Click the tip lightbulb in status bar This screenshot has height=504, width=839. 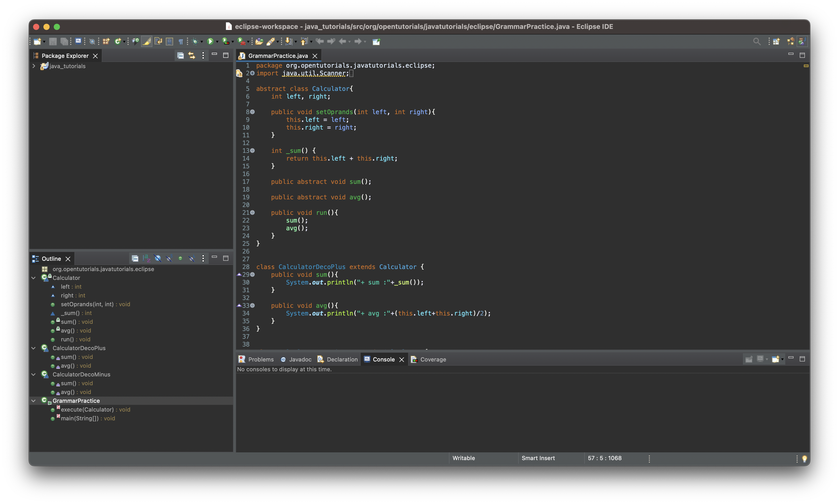click(804, 459)
